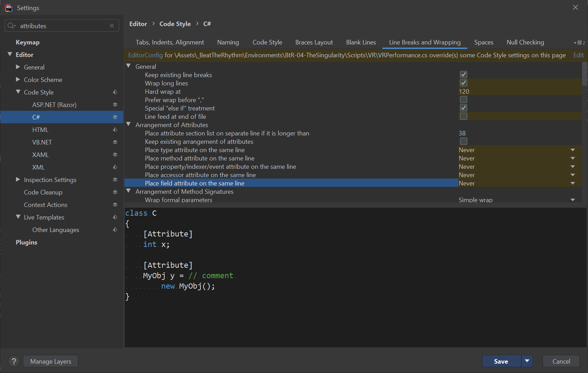The image size is (588, 373).
Task: Enable the Prefer wrap before "," checkbox
Action: click(464, 99)
